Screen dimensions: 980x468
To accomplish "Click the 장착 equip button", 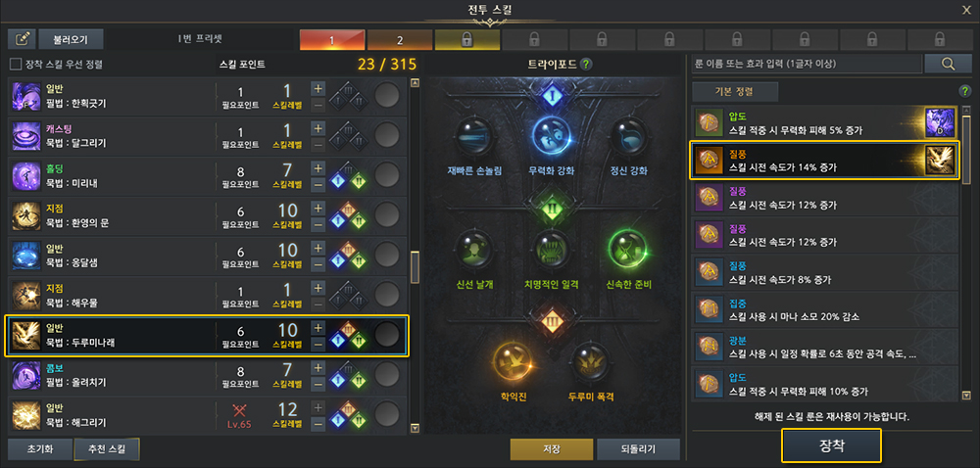I will tap(831, 445).
